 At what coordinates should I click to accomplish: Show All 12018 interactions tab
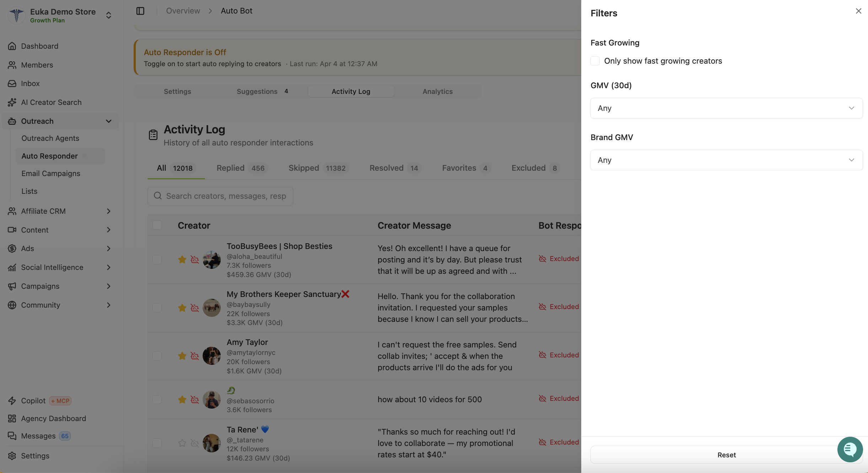(x=176, y=168)
